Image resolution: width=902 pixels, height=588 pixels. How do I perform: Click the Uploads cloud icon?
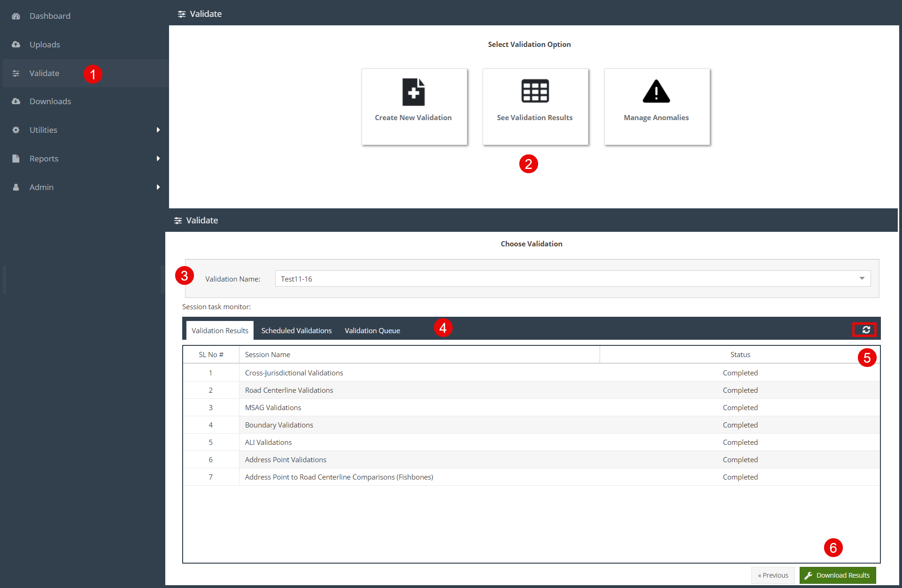(x=16, y=45)
